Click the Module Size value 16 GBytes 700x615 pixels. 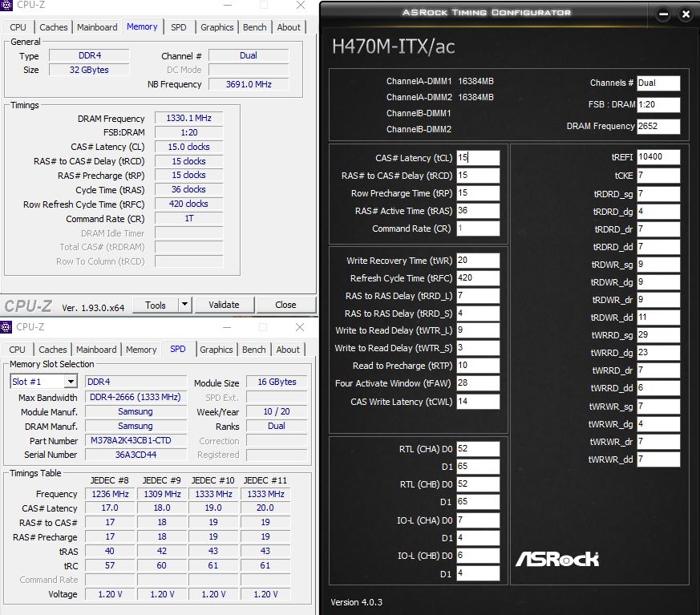click(x=277, y=382)
